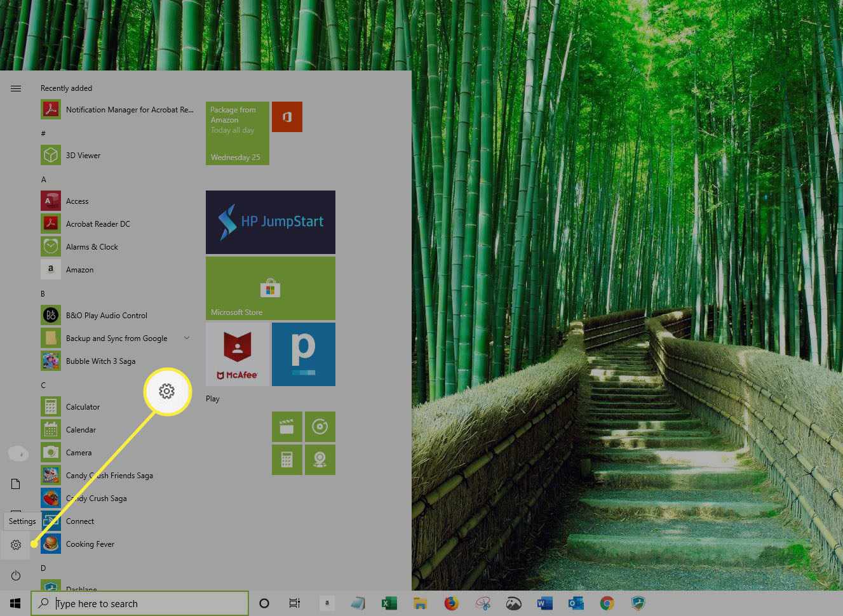Open Acrobat Reader DC

118,224
